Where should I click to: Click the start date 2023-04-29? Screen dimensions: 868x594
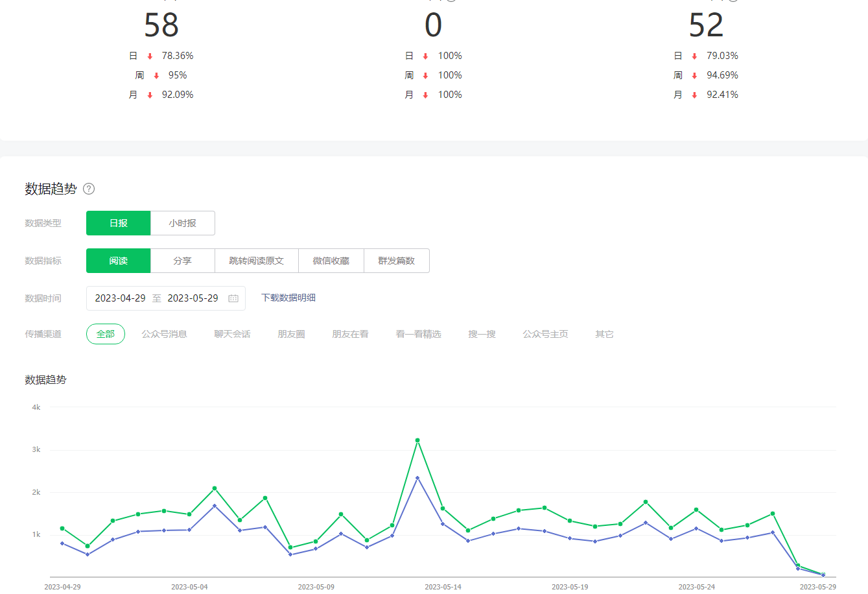(x=120, y=298)
